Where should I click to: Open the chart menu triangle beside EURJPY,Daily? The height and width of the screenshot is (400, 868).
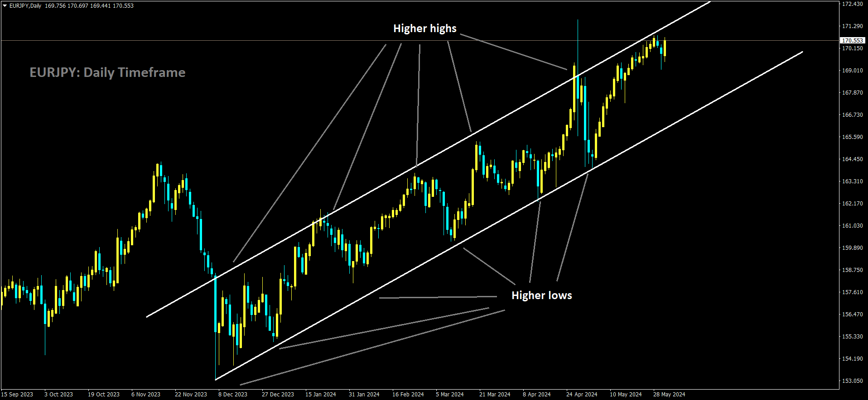pyautogui.click(x=5, y=6)
